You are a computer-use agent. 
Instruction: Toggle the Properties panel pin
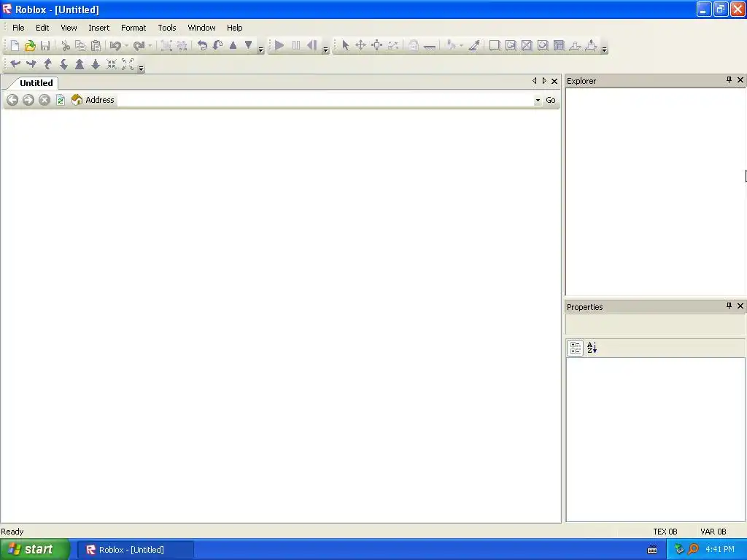(729, 306)
